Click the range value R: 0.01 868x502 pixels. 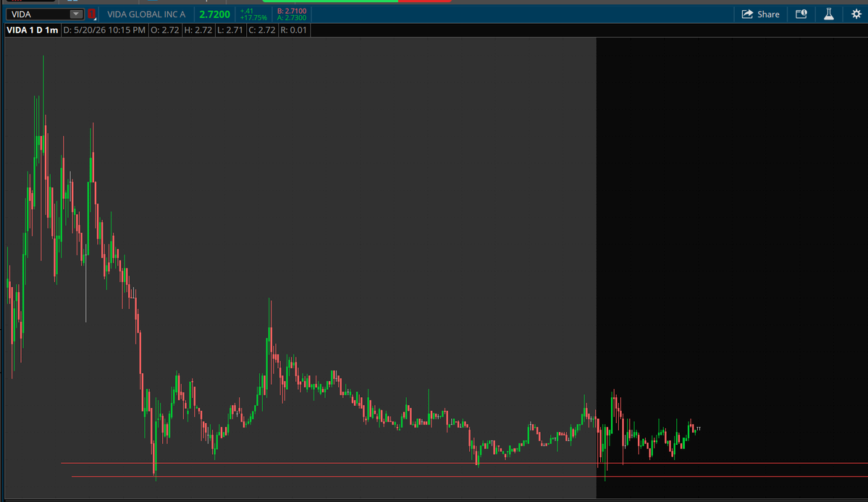(293, 30)
